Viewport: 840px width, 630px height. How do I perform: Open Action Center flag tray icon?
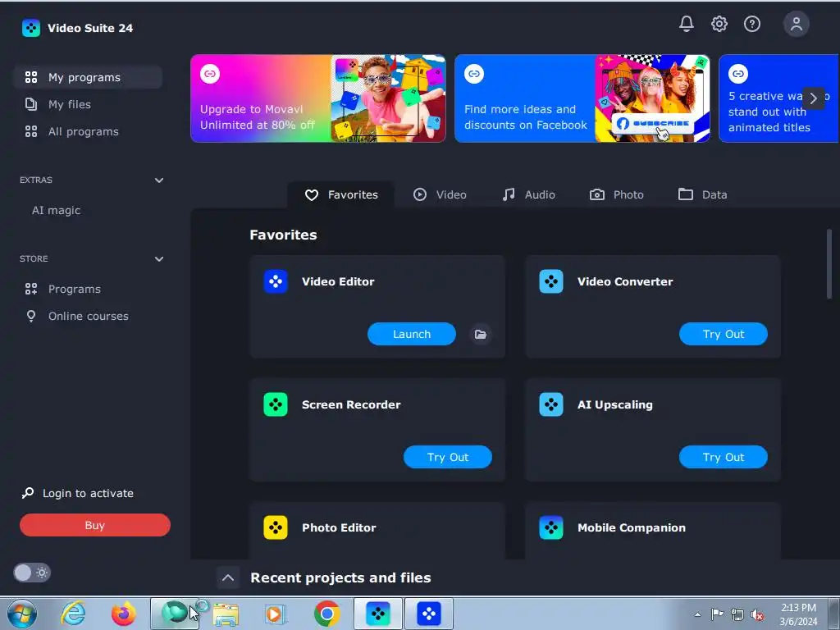717,614
